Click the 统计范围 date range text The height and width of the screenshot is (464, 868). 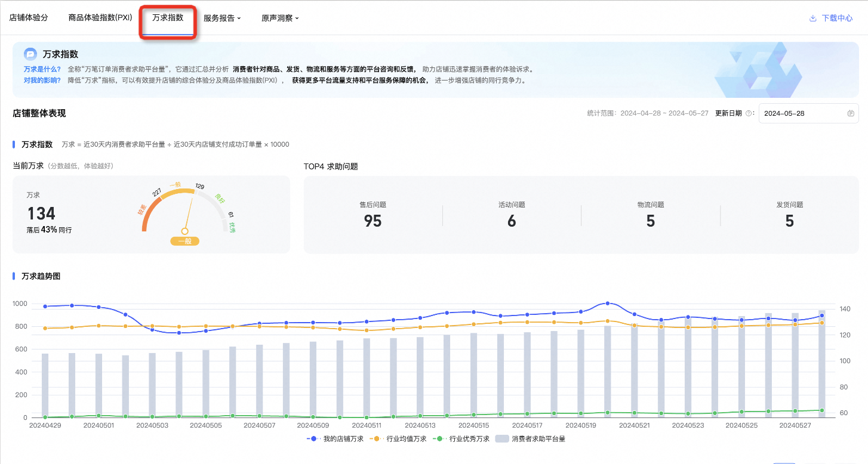click(x=648, y=113)
